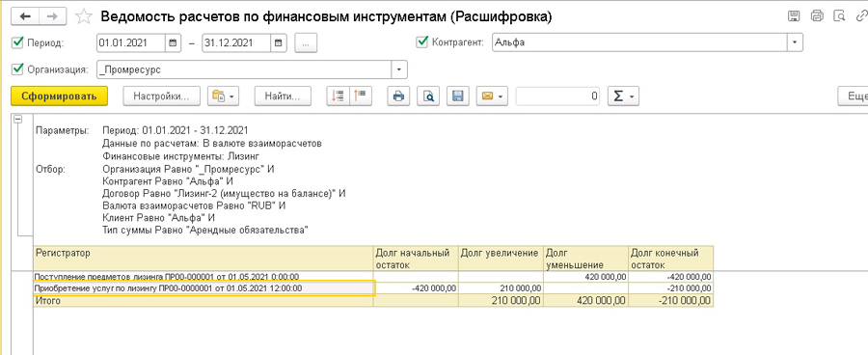Click total -210 000,00 in Итого row
Viewport: 868px width, 355px height.
pyautogui.click(x=670, y=301)
